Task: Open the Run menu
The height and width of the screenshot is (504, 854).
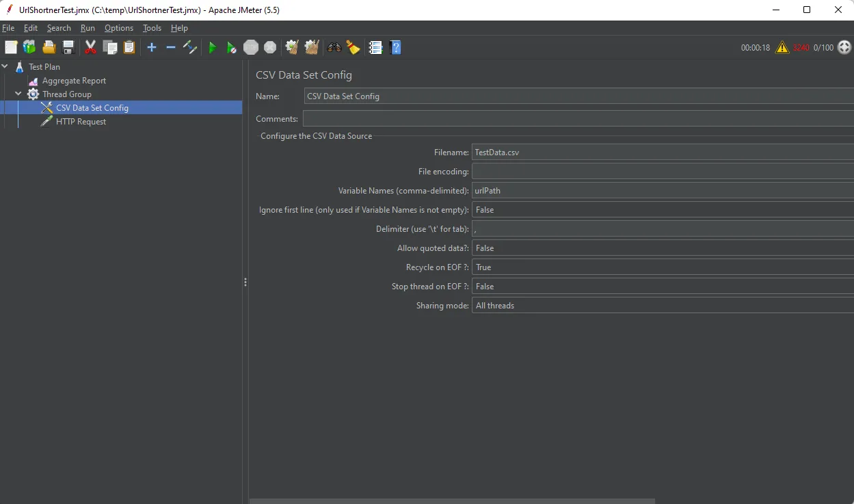Action: (x=88, y=28)
